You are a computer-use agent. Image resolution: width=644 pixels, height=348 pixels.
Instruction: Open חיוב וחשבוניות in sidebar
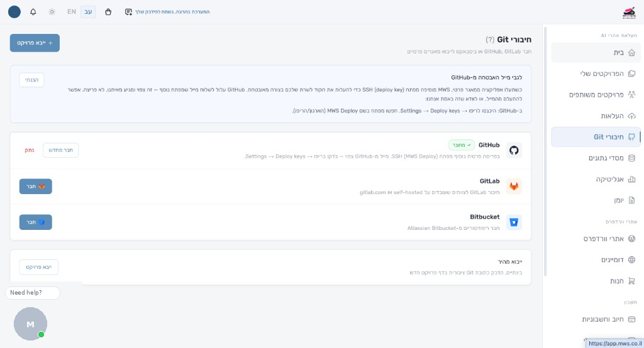point(596,319)
